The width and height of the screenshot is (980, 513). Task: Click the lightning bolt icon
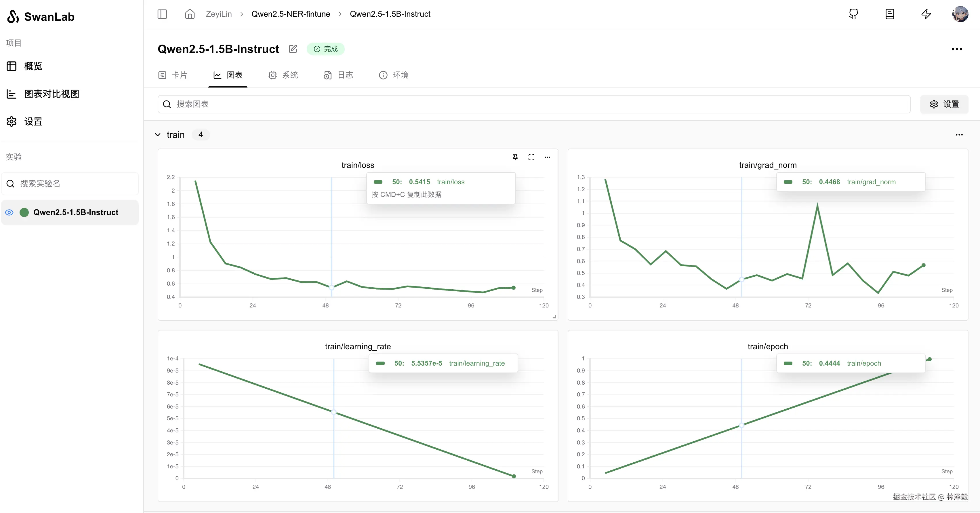(x=926, y=14)
